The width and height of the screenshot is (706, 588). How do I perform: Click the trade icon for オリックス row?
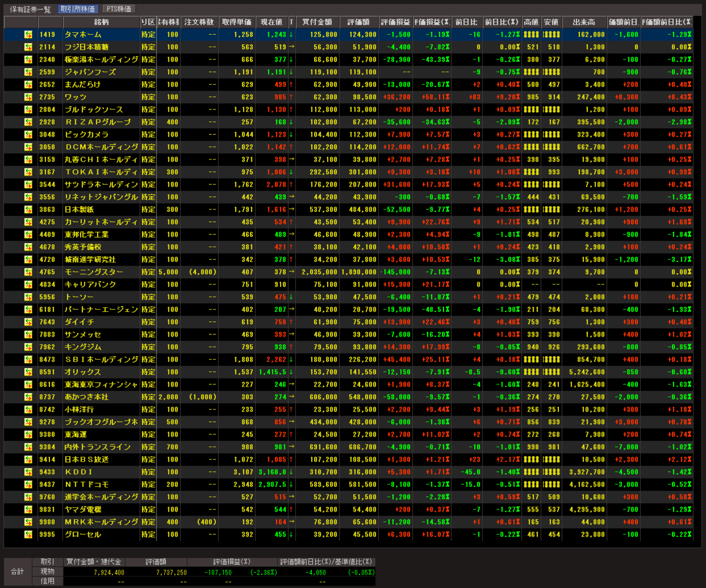(28, 372)
